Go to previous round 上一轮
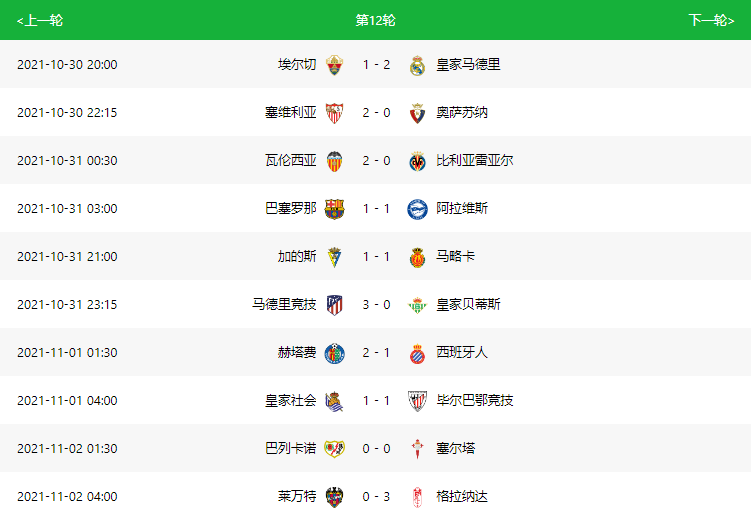 [x=40, y=21]
